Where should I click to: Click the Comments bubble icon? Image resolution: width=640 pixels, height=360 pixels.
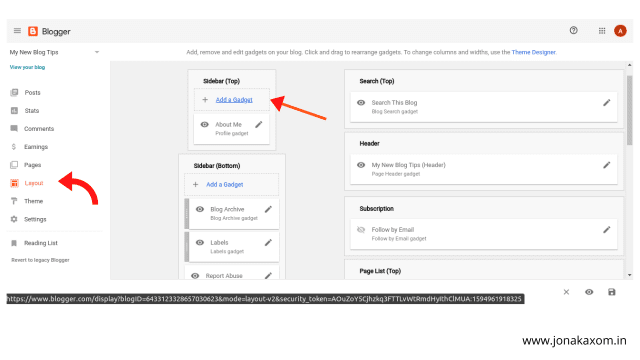14,129
